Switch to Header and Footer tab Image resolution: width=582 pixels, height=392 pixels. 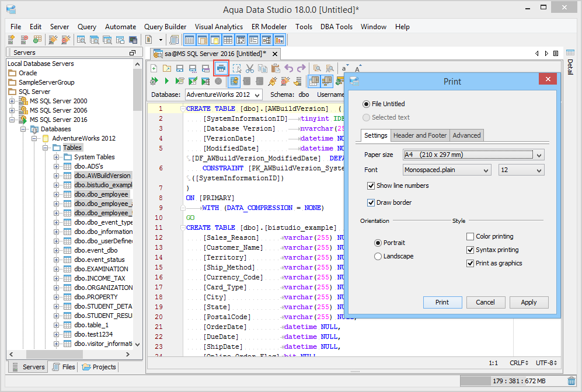pos(420,135)
